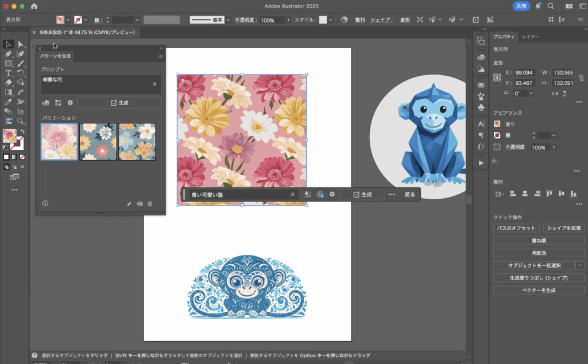Open the パターンを生成 panel hamburger menu
The width and height of the screenshot is (588, 364).
pyautogui.click(x=161, y=56)
